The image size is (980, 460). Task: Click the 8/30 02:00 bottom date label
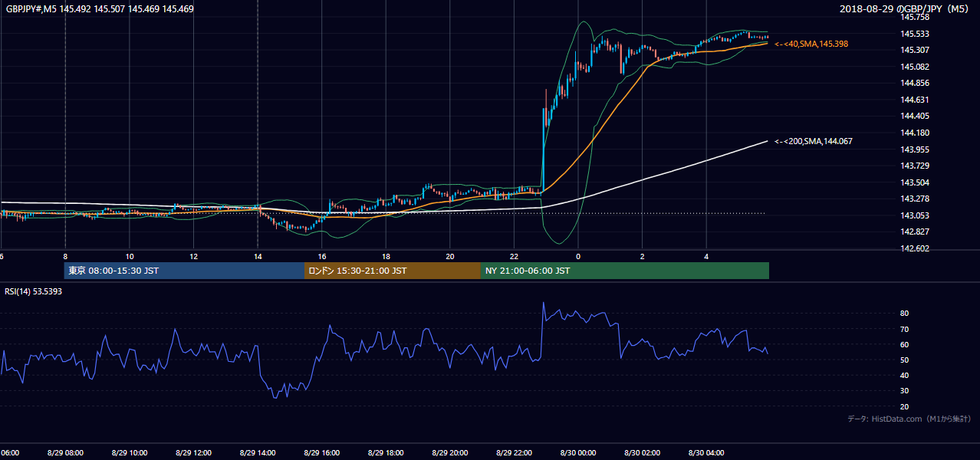(643, 453)
